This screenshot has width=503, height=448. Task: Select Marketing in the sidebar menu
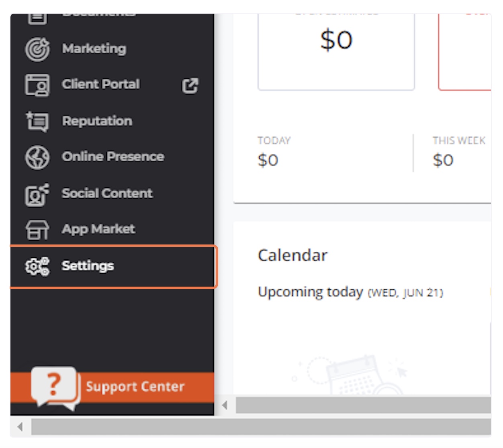94,49
